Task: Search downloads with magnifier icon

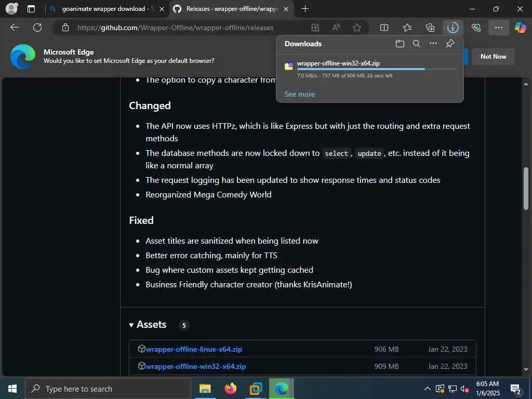Action: [x=417, y=44]
